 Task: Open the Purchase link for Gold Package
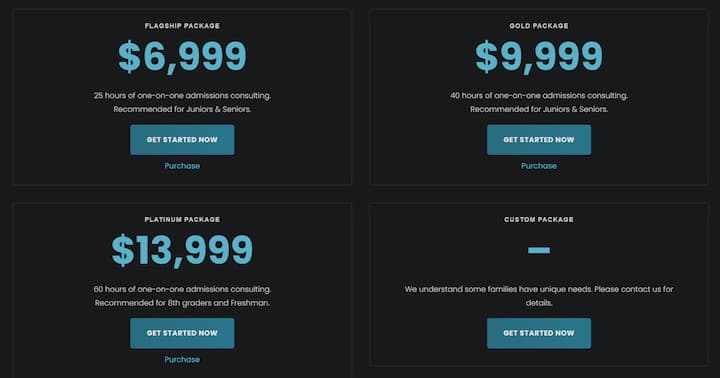539,166
